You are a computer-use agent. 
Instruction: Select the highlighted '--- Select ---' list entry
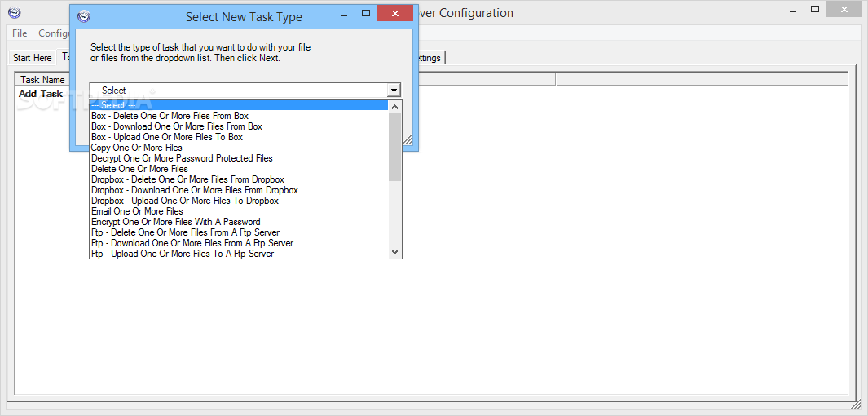click(x=239, y=105)
